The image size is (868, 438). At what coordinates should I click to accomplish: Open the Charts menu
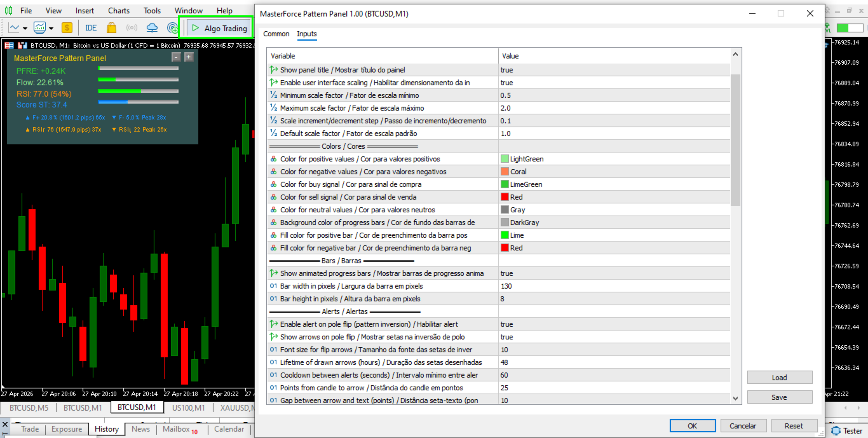tap(119, 11)
